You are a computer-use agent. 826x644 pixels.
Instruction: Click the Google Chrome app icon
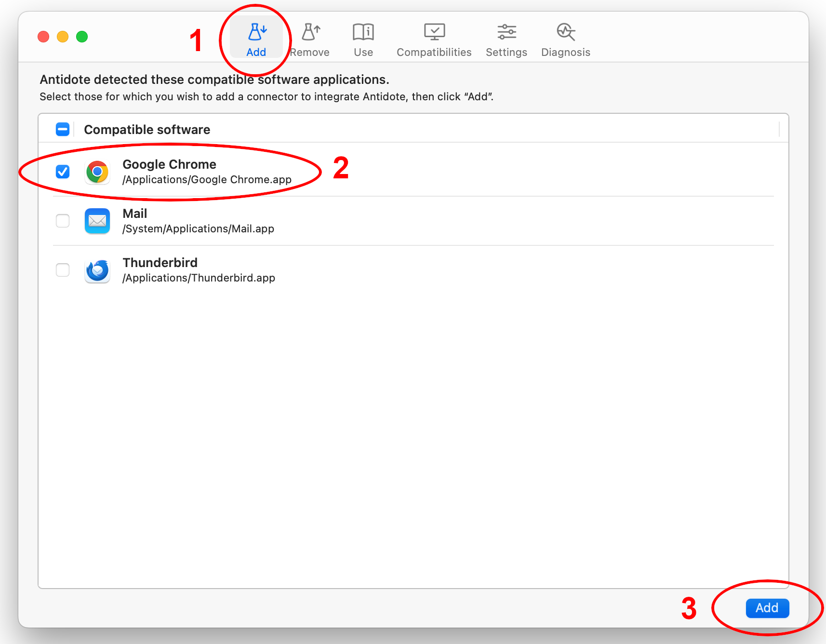[x=97, y=172]
